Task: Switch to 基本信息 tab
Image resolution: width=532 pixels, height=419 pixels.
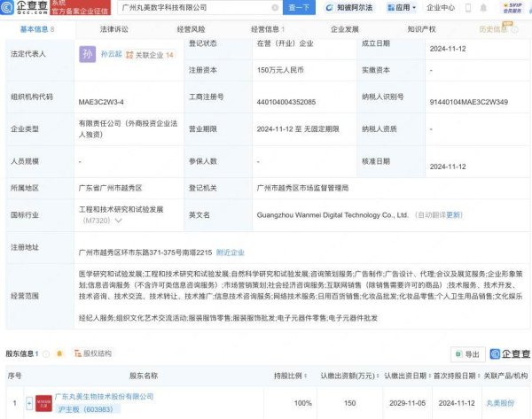Action: tap(36, 29)
